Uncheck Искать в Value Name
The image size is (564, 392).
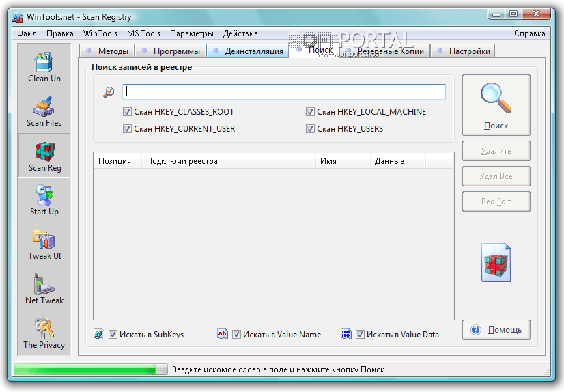(x=236, y=335)
